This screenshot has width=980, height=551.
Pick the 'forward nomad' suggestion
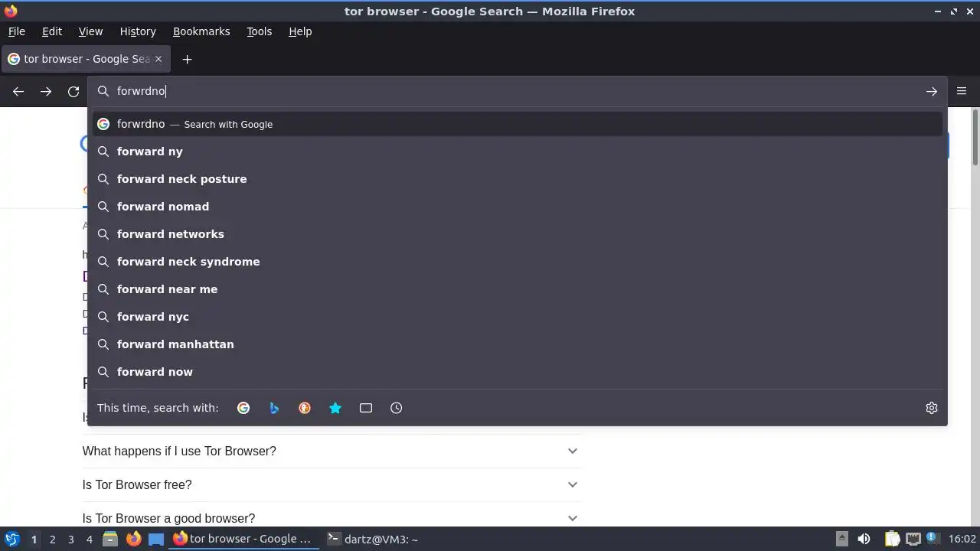[518, 207]
